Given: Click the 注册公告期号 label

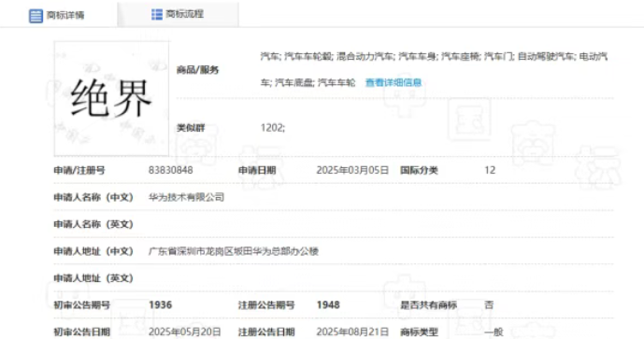Looking at the screenshot, I should tap(266, 305).
